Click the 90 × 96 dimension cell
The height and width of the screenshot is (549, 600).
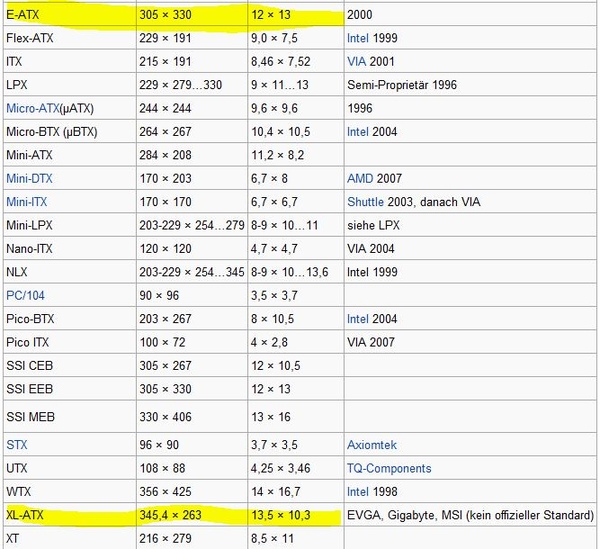[192, 295]
